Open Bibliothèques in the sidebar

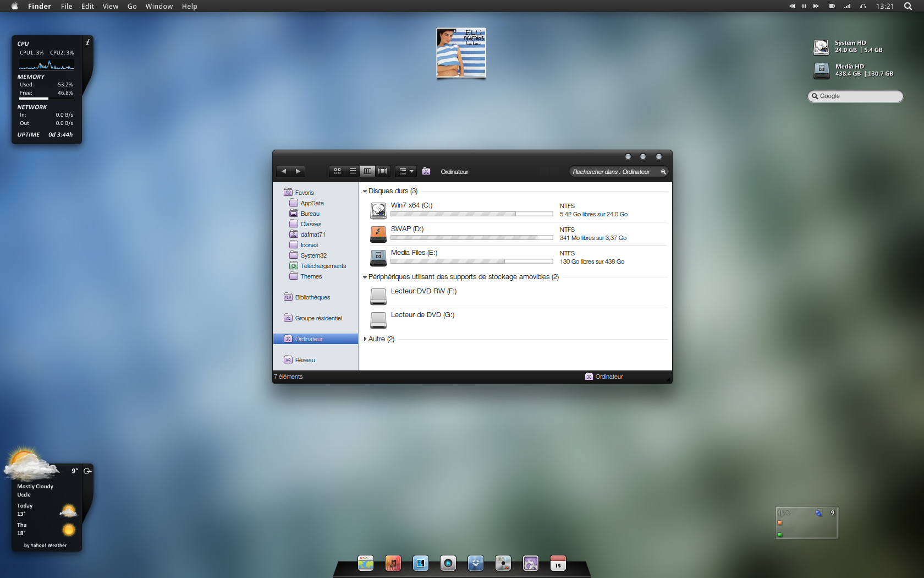[x=307, y=297]
